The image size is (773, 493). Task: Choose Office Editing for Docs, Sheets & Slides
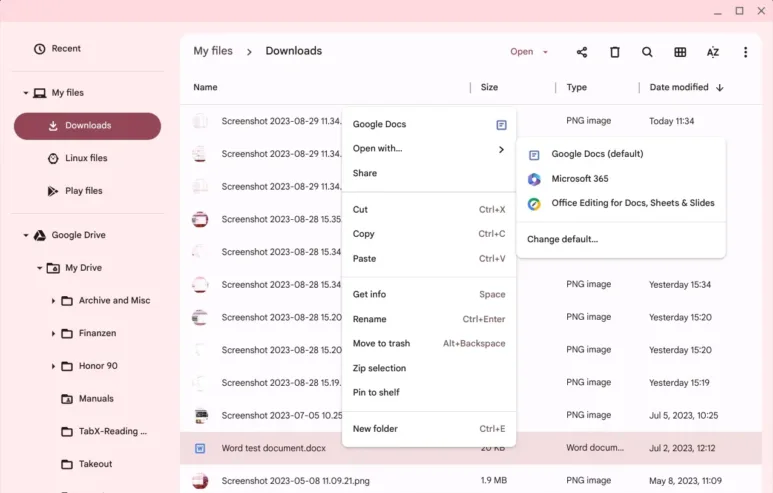tap(632, 203)
